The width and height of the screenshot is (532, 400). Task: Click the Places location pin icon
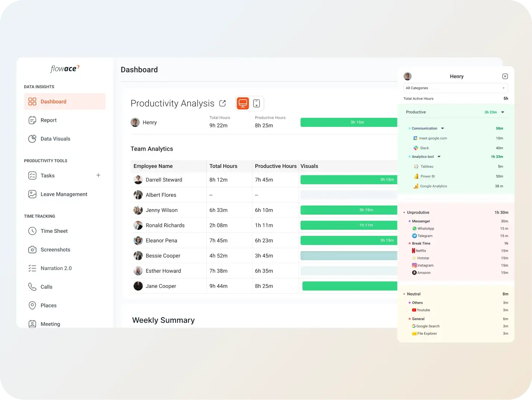tap(32, 305)
